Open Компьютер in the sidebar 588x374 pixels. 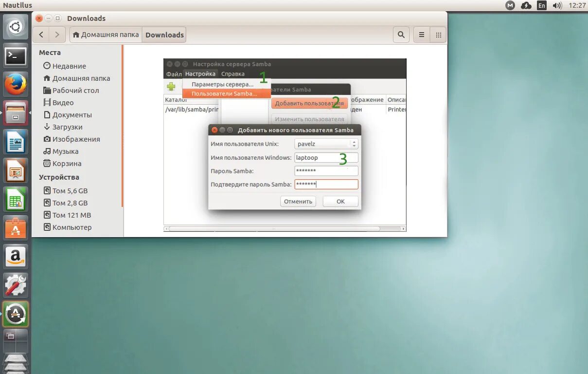(x=68, y=227)
